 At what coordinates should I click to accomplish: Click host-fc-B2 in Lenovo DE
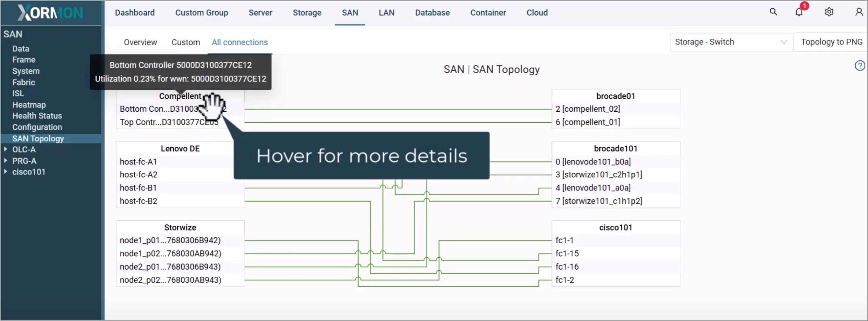[138, 201]
